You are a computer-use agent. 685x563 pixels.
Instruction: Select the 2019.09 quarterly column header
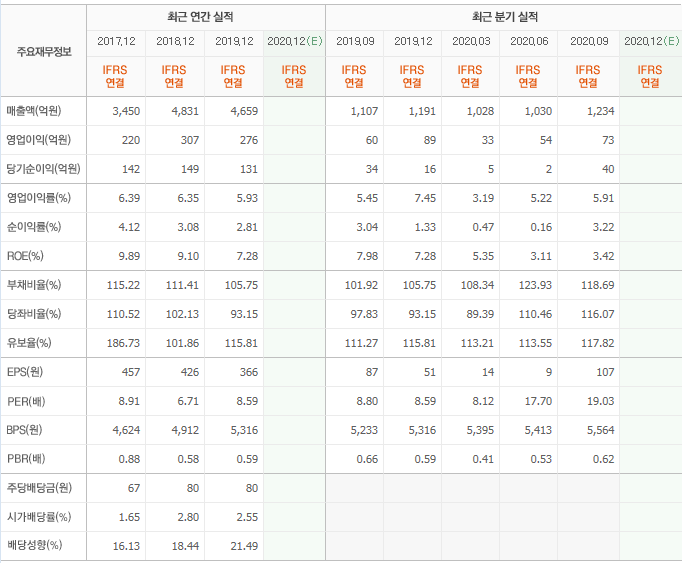point(355,41)
